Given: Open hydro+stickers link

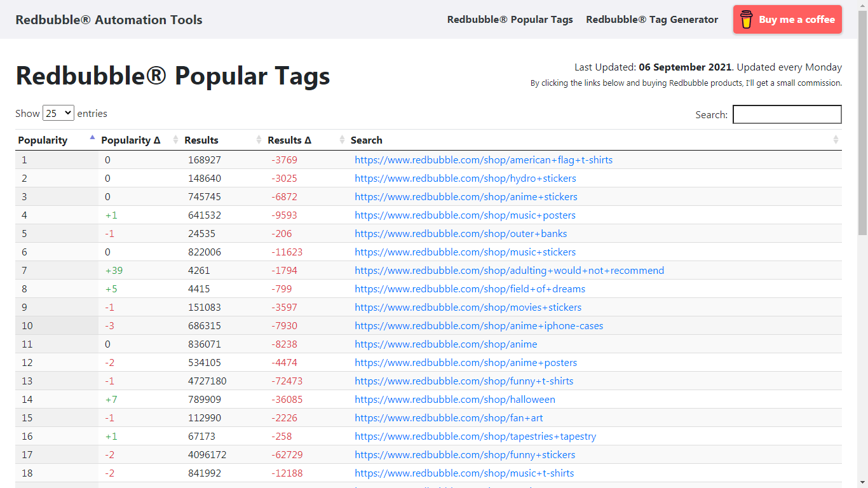Looking at the screenshot, I should 465,179.
